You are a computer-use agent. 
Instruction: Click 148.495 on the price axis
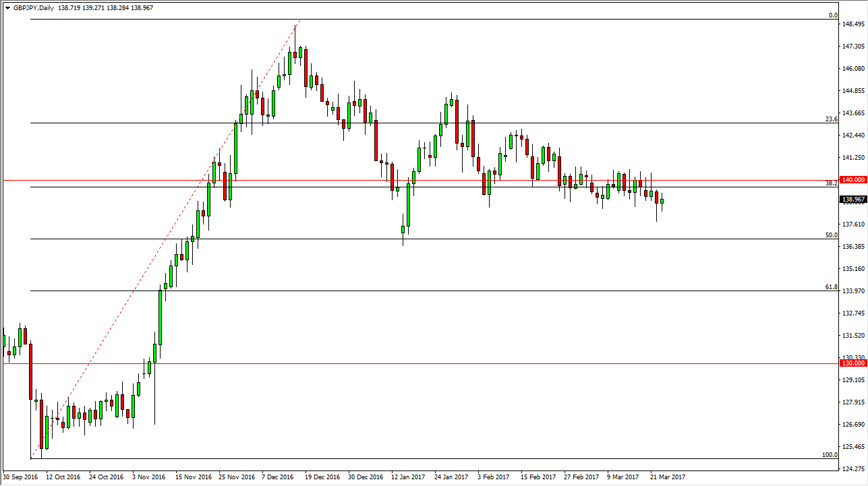click(852, 24)
